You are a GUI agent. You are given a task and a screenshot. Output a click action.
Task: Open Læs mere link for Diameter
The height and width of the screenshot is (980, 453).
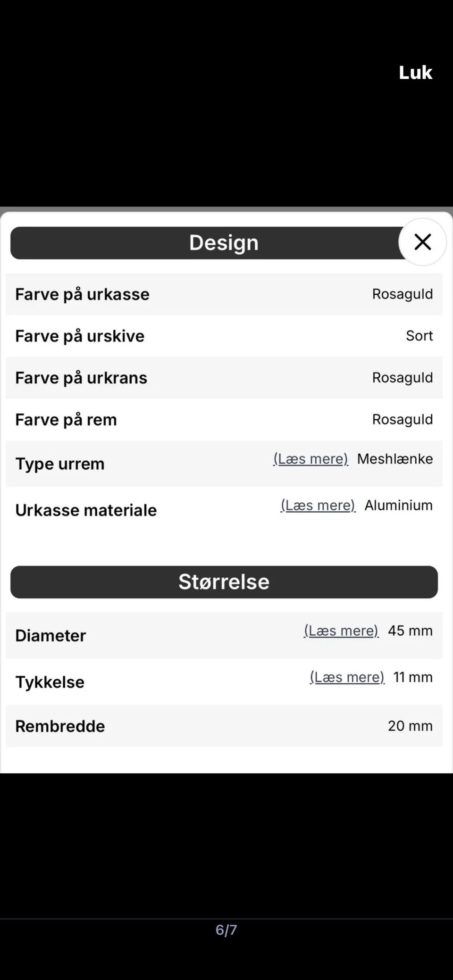(341, 631)
